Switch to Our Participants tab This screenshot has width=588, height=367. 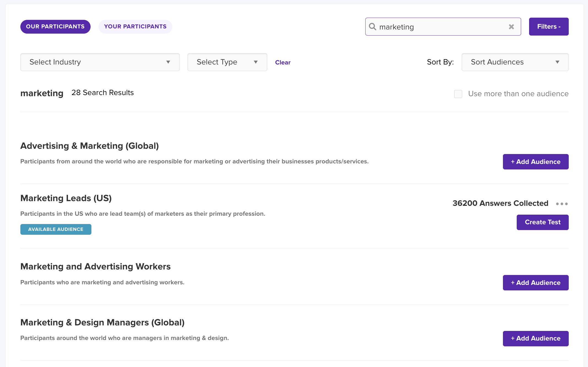(55, 27)
